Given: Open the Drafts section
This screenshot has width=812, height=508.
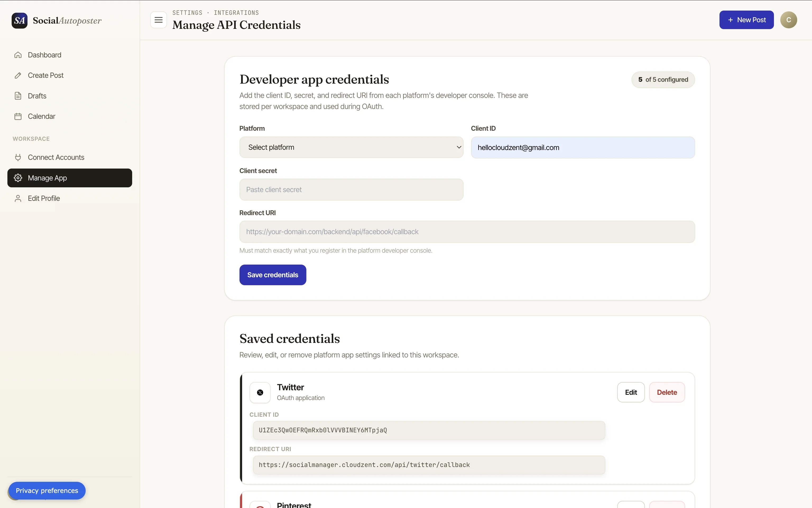Looking at the screenshot, I should 70,96.
